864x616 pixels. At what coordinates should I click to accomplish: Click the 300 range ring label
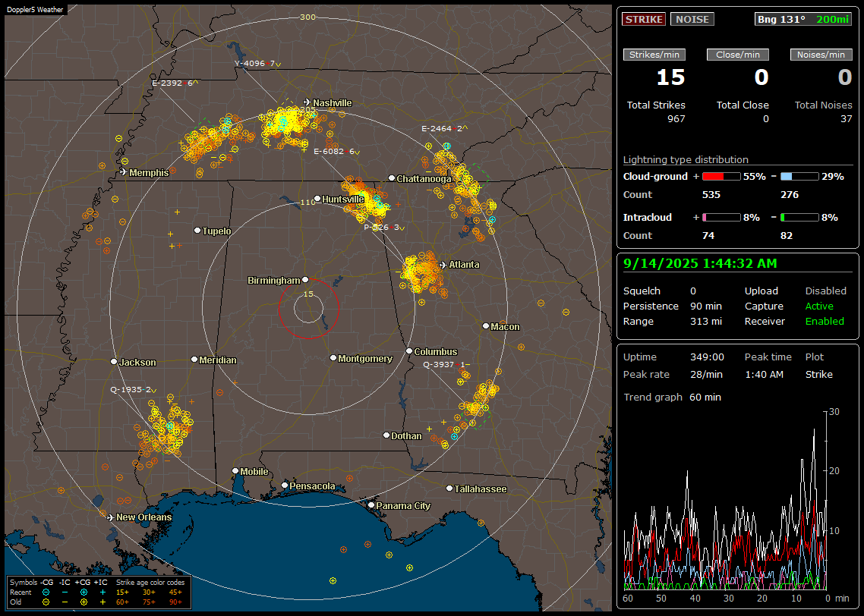307,17
